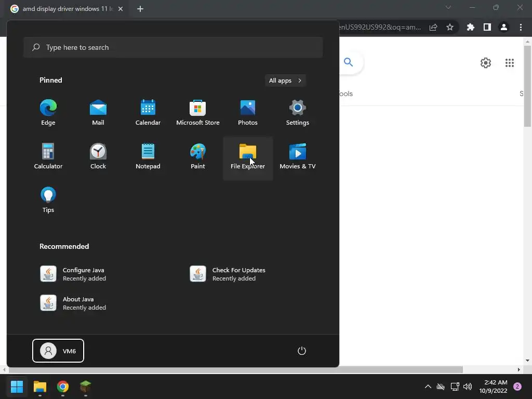Click the OneDrive cloud tray icon
532x399 pixels.
tap(441, 387)
